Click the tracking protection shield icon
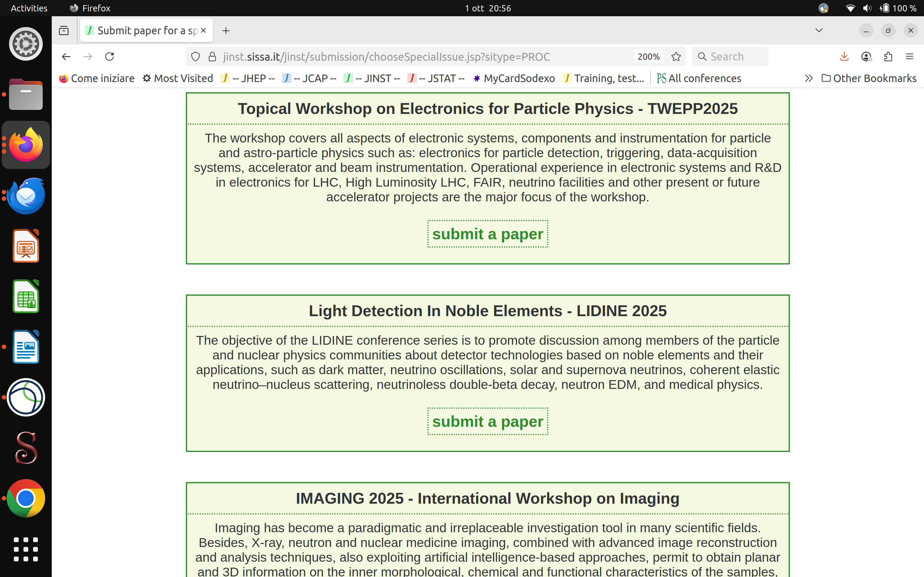924x577 pixels. pyautogui.click(x=196, y=56)
